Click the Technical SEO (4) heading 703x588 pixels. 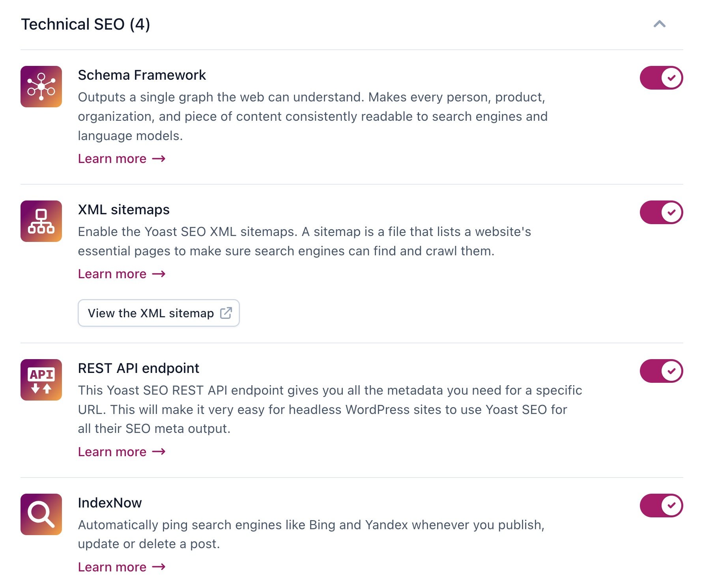86,24
